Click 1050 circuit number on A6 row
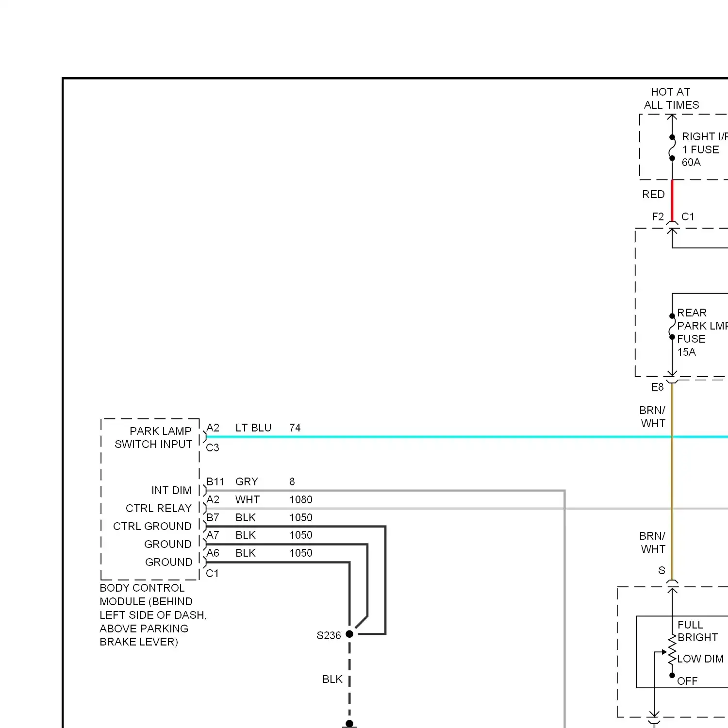 click(x=301, y=553)
